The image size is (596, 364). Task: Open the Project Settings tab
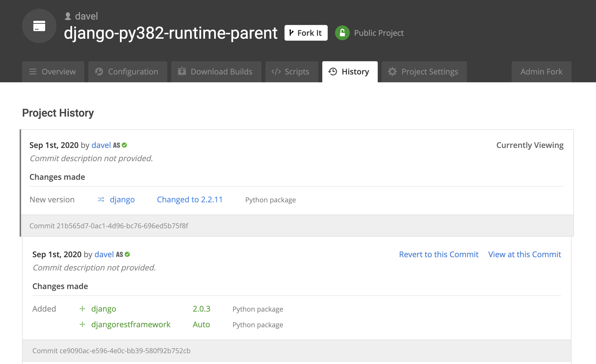pos(424,72)
